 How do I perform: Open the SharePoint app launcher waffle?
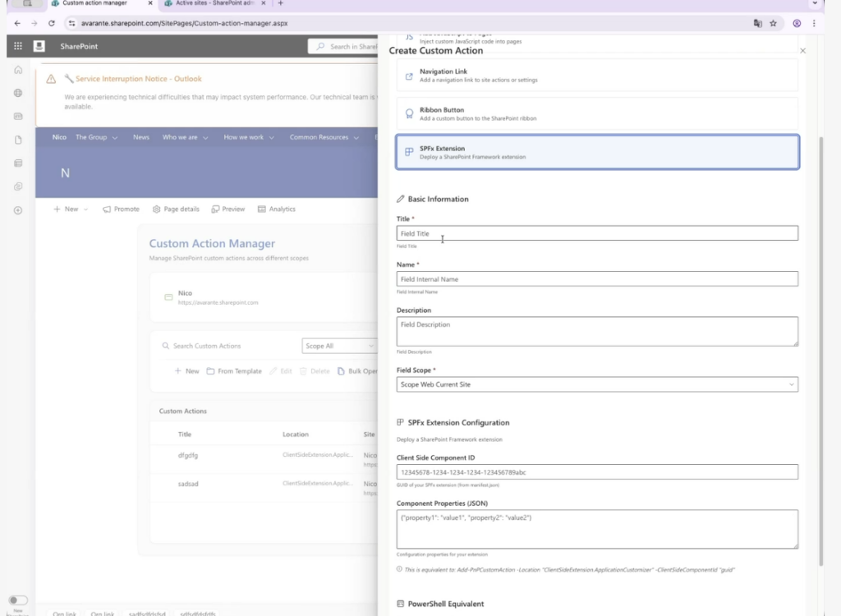click(x=18, y=47)
